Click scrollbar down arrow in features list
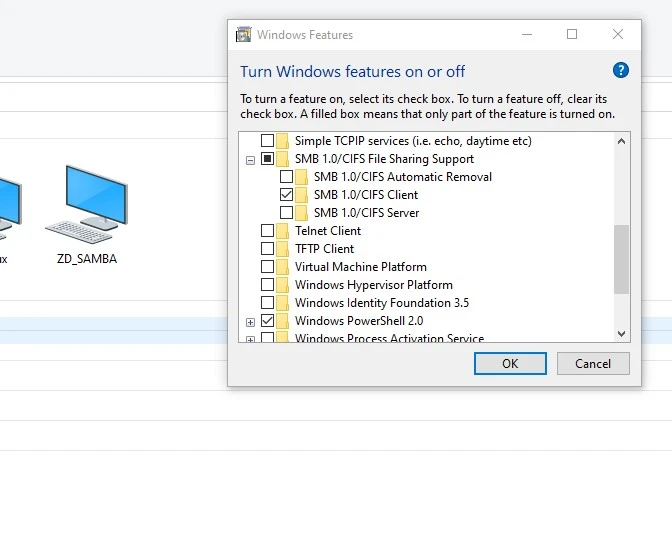This screenshot has height=540, width=672. pos(621,333)
